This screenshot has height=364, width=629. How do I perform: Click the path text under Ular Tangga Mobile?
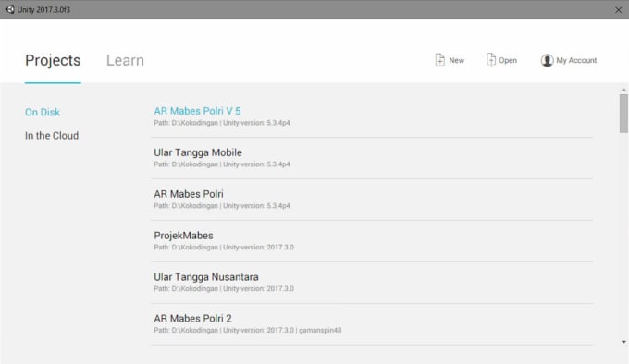tap(222, 164)
